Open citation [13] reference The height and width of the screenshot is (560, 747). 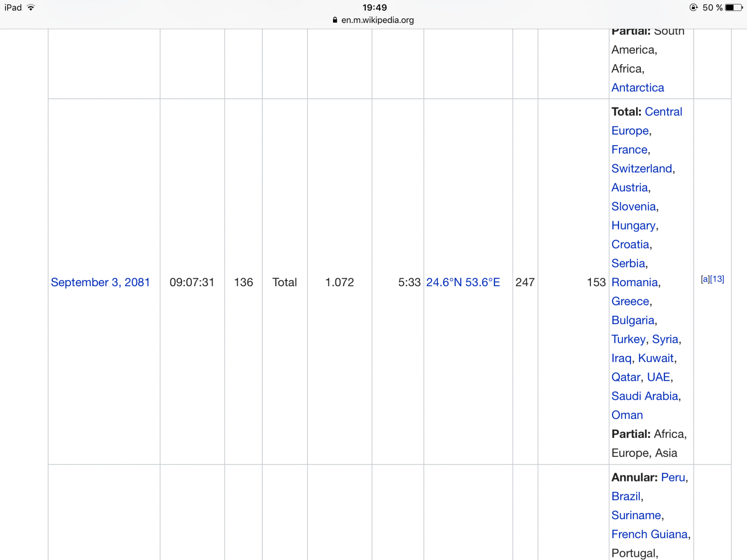(717, 279)
